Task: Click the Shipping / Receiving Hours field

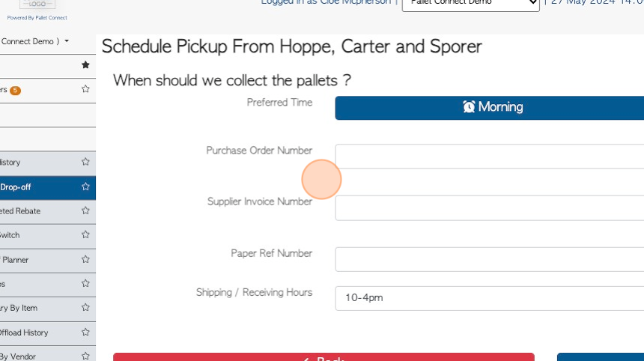Action: [490, 298]
